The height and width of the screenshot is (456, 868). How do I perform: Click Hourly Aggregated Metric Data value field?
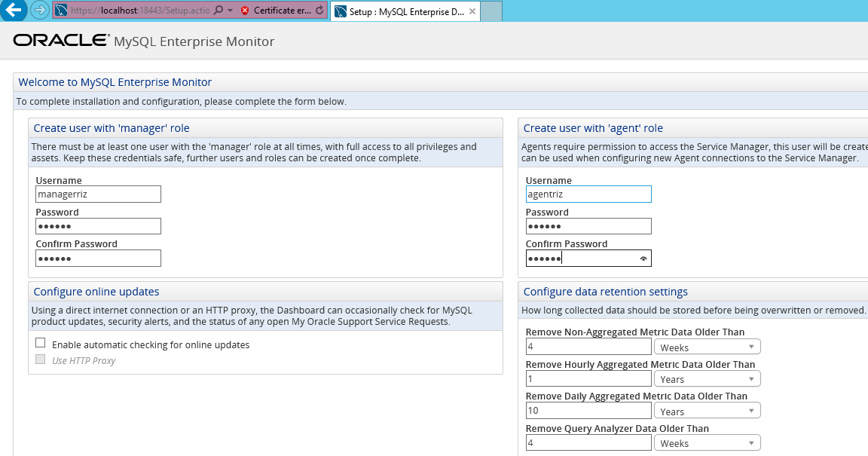588,379
